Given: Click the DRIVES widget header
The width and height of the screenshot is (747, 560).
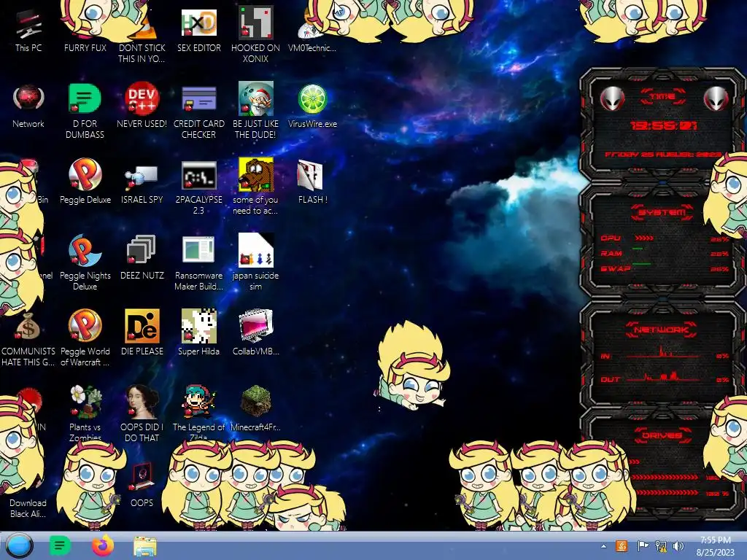Looking at the screenshot, I should [x=662, y=435].
